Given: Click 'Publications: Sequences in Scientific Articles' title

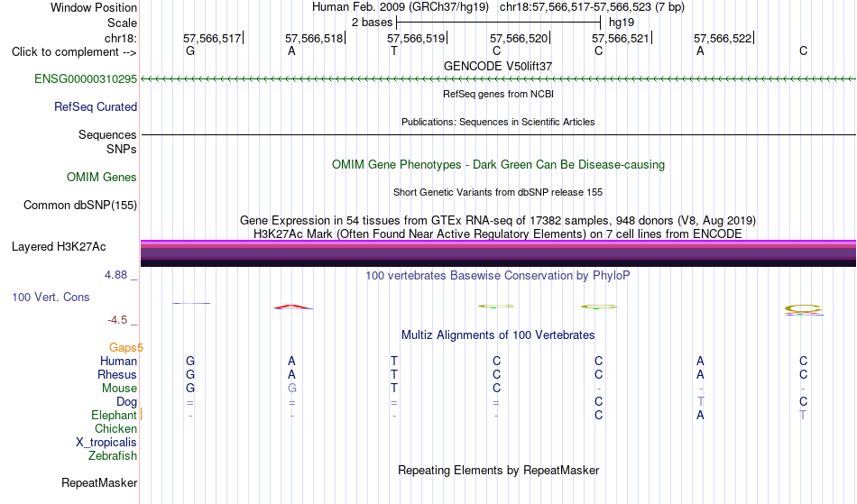Looking at the screenshot, I should click(498, 122).
